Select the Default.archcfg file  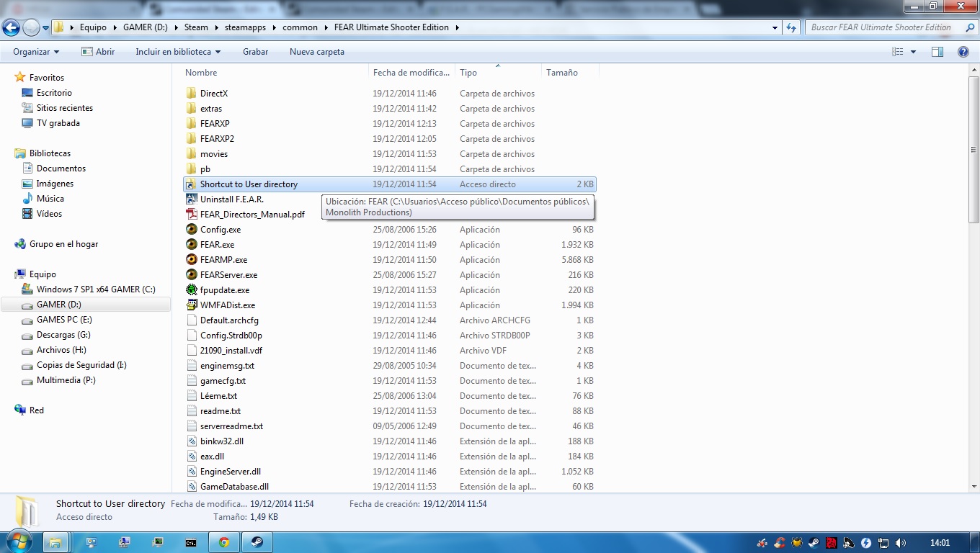point(229,320)
